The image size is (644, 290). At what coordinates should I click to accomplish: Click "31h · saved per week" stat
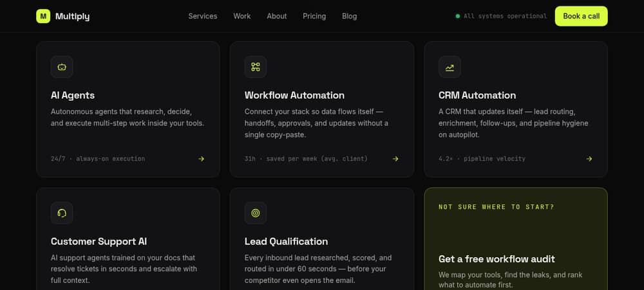[306, 159]
